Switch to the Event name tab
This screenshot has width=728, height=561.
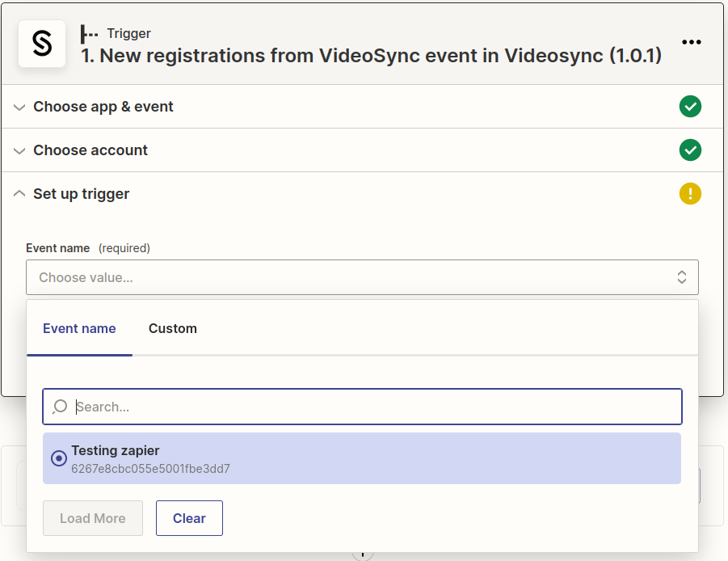point(79,328)
